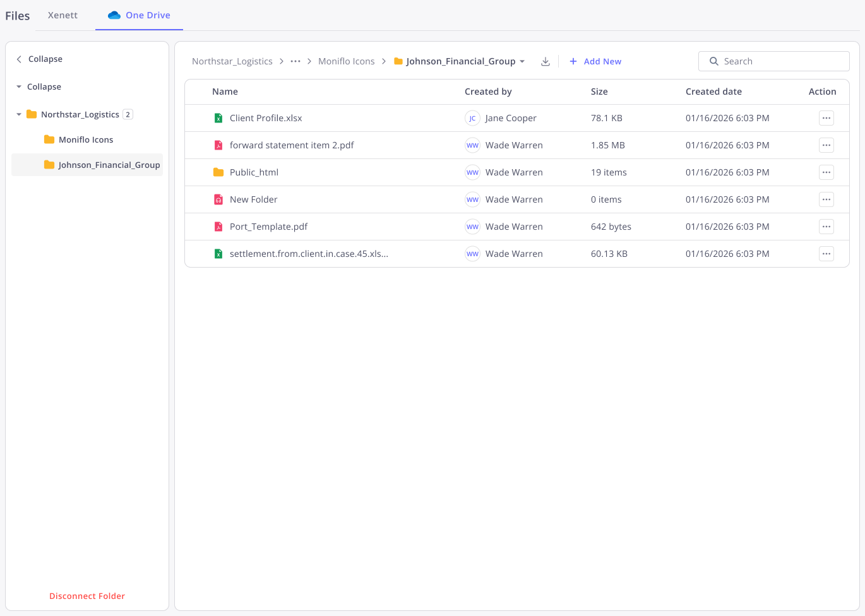Screen dimensions: 865x616
Task: Click the WW avatar in the Public_html row
Action: point(472,172)
